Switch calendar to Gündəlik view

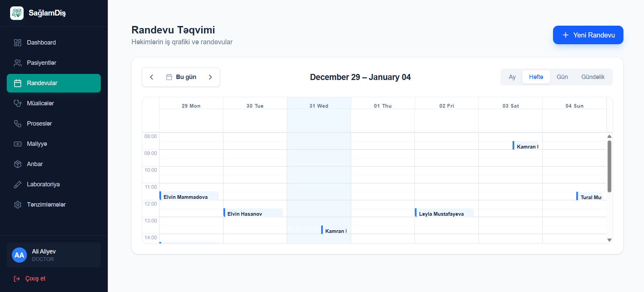click(x=593, y=77)
